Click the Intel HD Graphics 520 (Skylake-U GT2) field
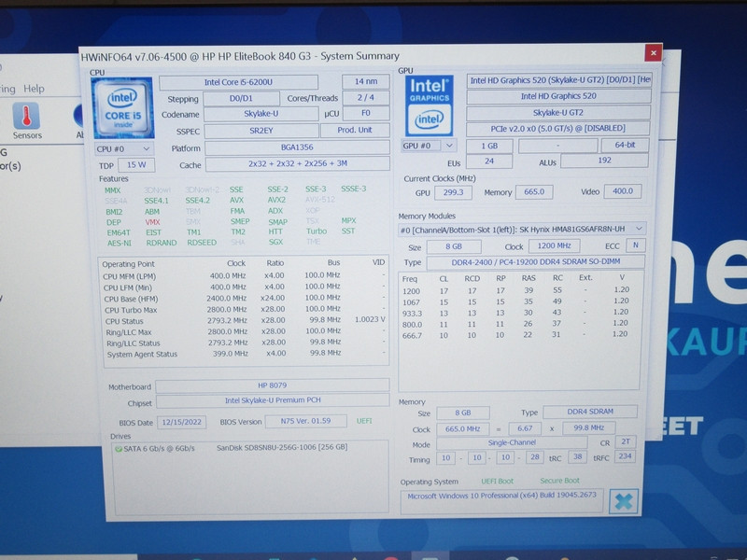 coord(558,80)
